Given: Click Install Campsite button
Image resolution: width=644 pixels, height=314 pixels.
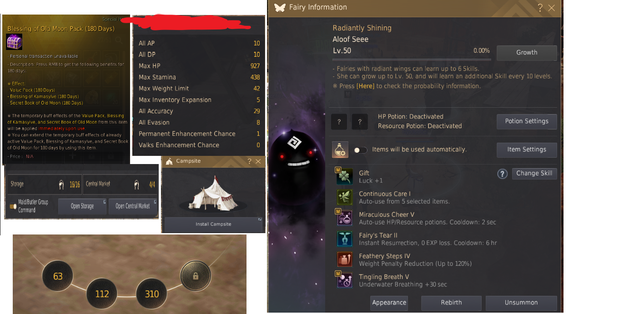Looking at the screenshot, I should pos(213,224).
